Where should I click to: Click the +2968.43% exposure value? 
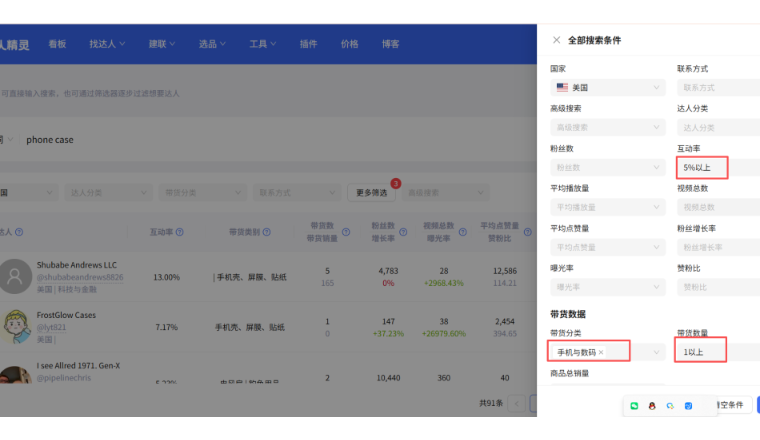point(444,283)
